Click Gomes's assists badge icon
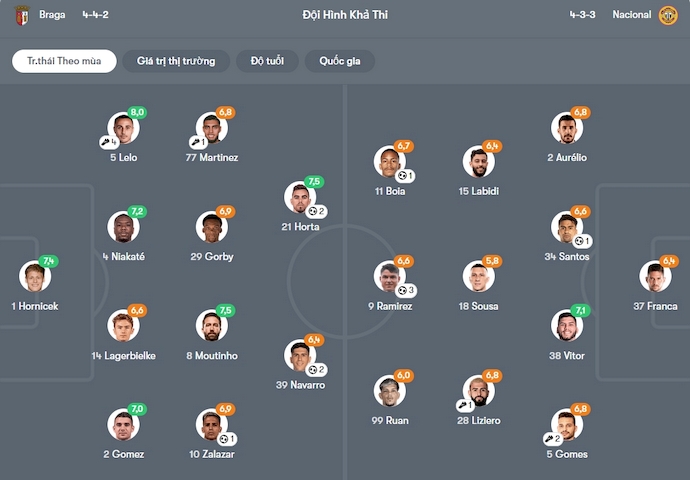 pos(552,438)
